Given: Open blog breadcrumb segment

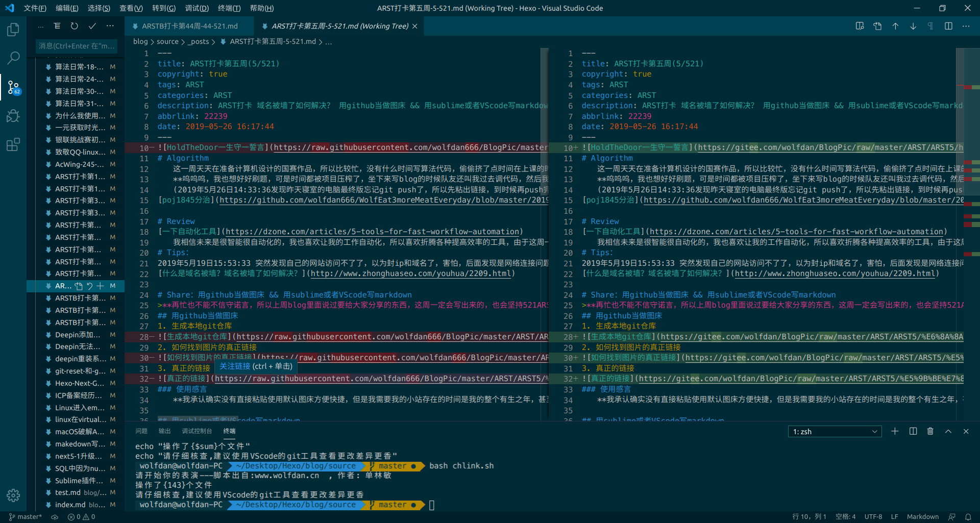Looking at the screenshot, I should [x=140, y=41].
